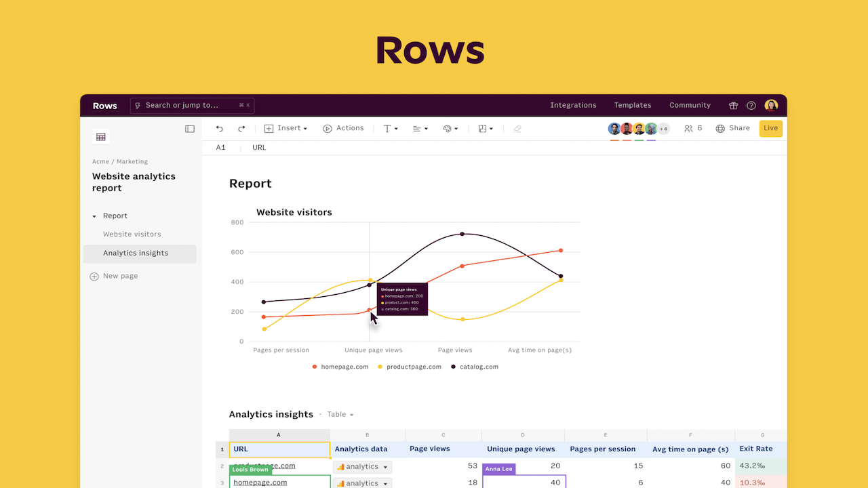The height and width of the screenshot is (488, 868).
Task: Open the Table dropdown beside Analytics insights
Action: [339, 414]
